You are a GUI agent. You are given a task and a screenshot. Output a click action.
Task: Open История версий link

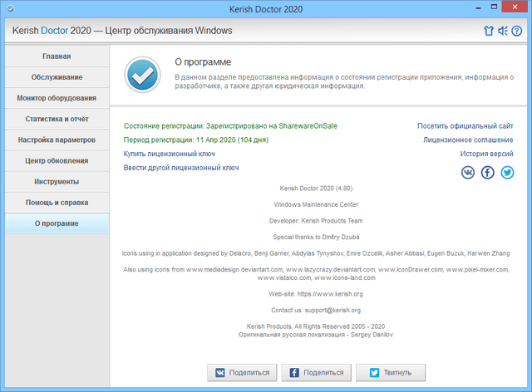pyautogui.click(x=486, y=154)
